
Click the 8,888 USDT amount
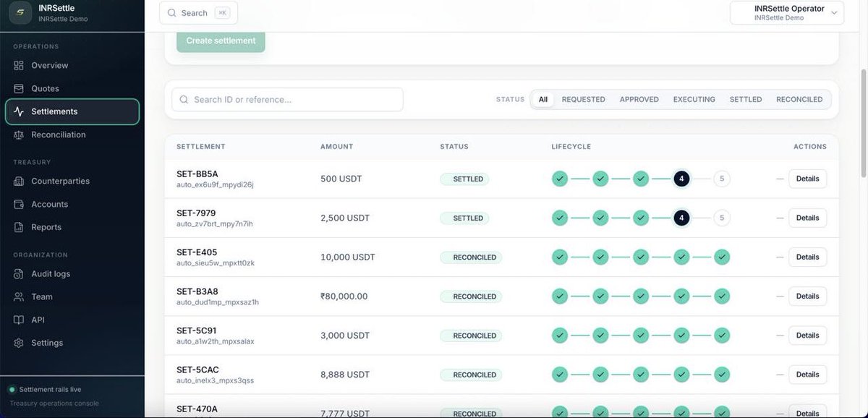click(x=345, y=375)
